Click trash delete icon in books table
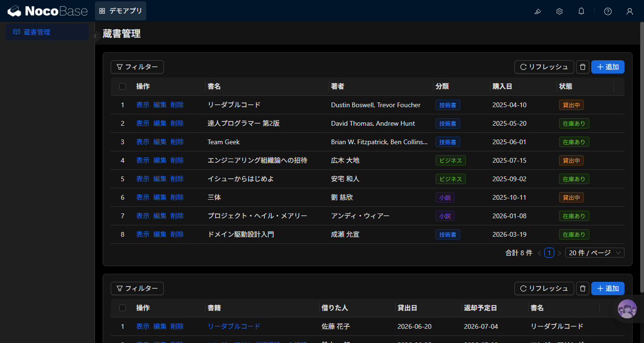Image resolution: width=644 pixels, height=343 pixels. (583, 67)
